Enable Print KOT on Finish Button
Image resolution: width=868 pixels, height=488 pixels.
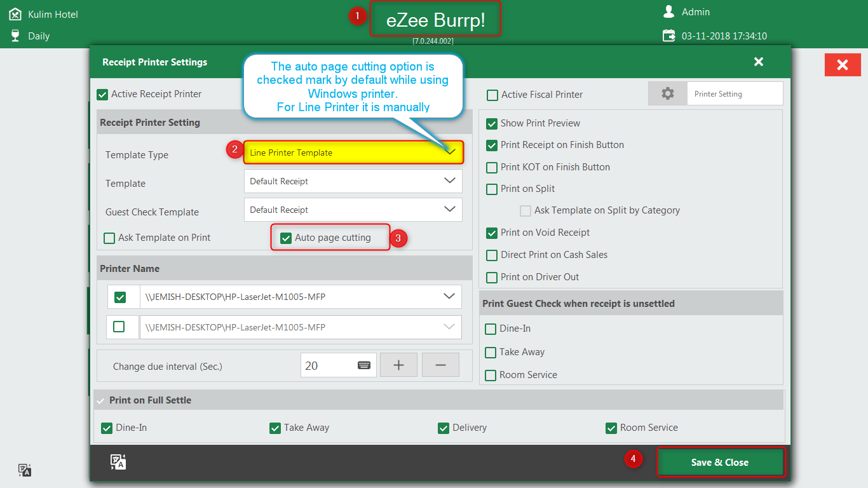(x=491, y=168)
